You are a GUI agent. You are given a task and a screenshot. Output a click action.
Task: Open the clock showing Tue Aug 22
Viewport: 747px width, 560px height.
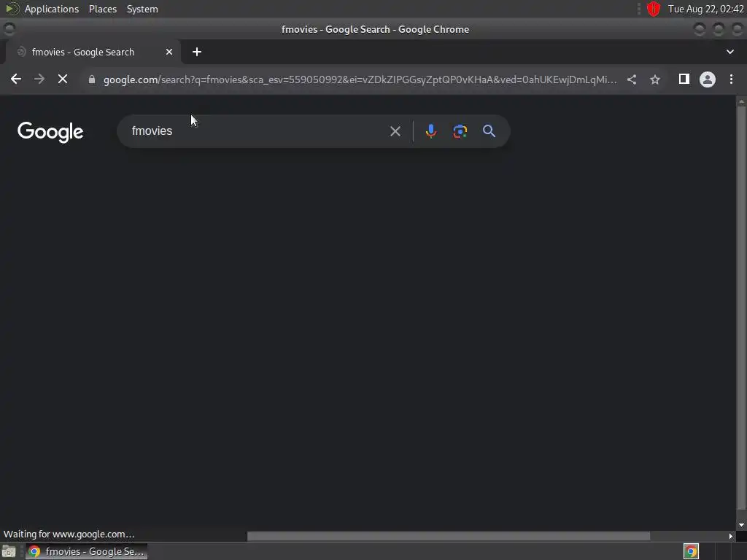tap(705, 9)
